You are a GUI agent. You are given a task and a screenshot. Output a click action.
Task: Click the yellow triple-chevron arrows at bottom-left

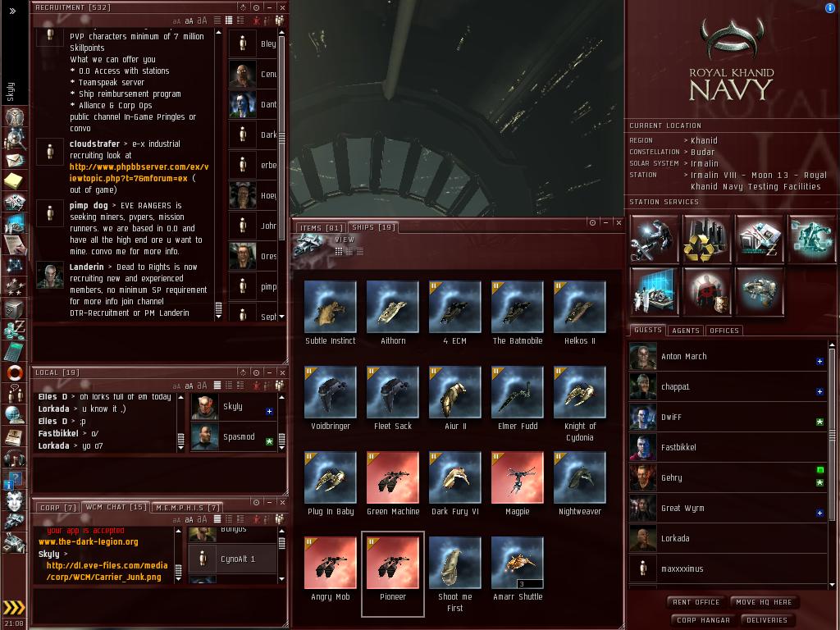(x=14, y=607)
